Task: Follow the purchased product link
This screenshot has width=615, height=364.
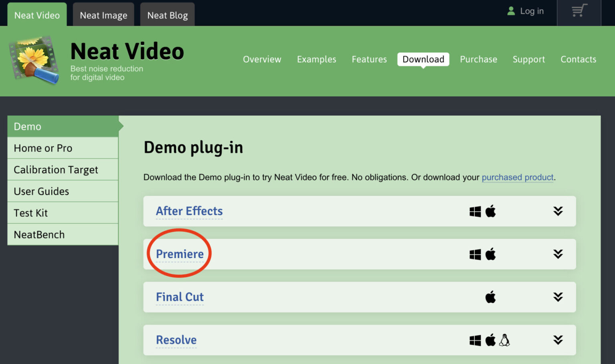Action: (518, 177)
